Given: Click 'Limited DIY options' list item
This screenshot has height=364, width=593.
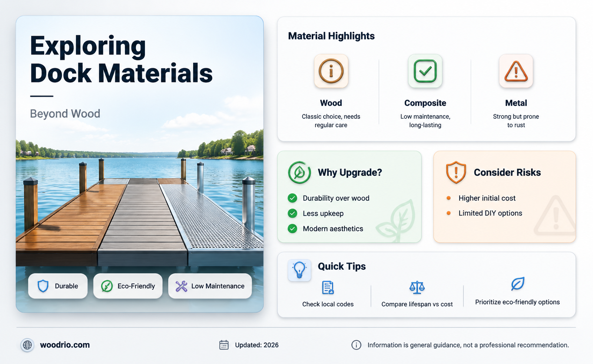Looking at the screenshot, I should (x=490, y=213).
